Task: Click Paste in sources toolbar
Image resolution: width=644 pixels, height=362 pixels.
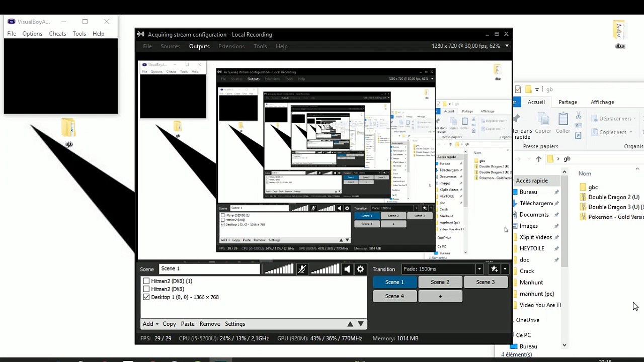Action: tap(188, 324)
